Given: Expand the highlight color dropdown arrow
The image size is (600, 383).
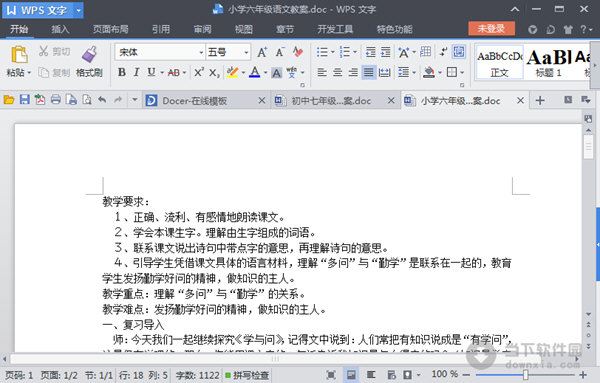Looking at the screenshot, I should [x=243, y=72].
